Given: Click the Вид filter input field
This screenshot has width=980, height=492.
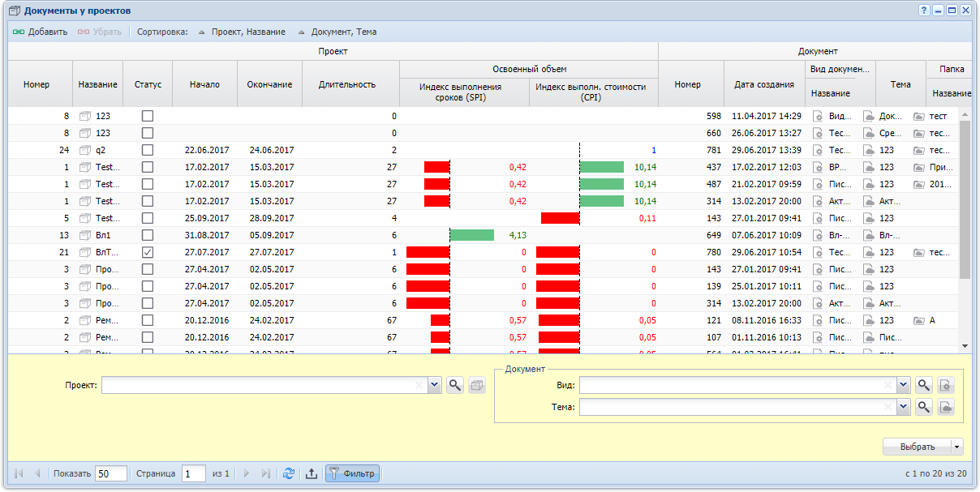Looking at the screenshot, I should tap(737, 385).
